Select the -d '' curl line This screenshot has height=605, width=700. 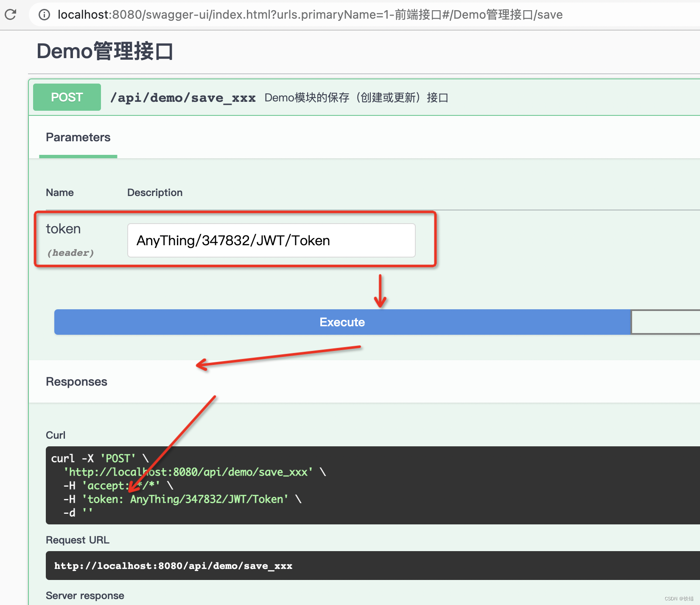click(x=78, y=513)
